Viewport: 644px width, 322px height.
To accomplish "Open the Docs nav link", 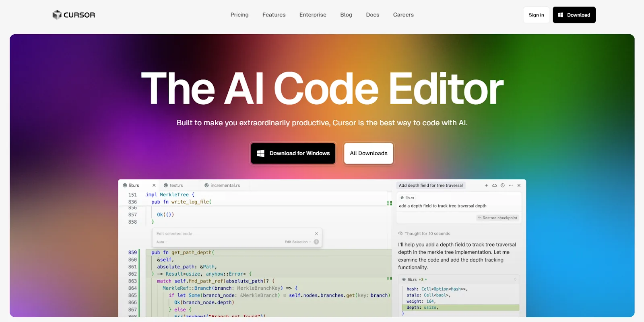I will (373, 15).
